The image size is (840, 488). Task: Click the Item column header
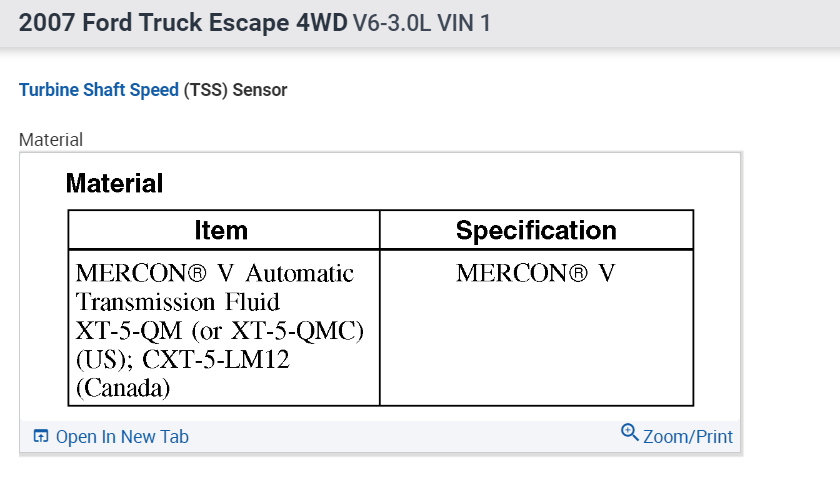pyautogui.click(x=221, y=231)
